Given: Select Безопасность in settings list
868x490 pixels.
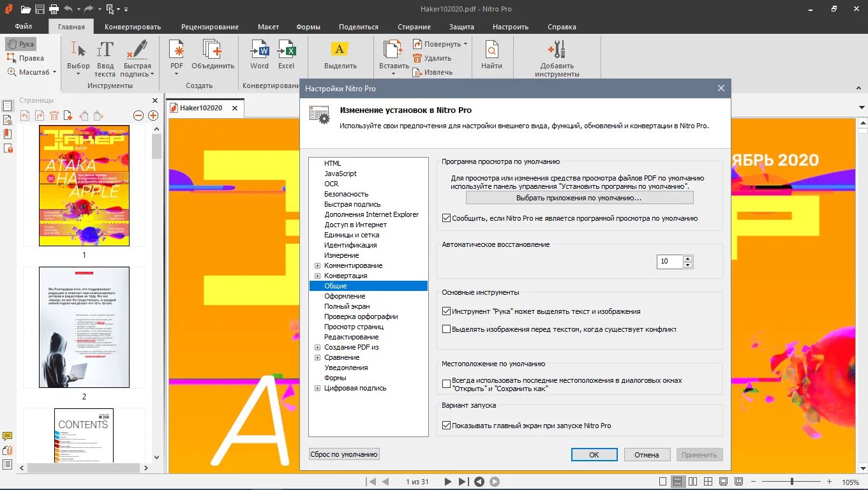Looking at the screenshot, I should (x=346, y=194).
